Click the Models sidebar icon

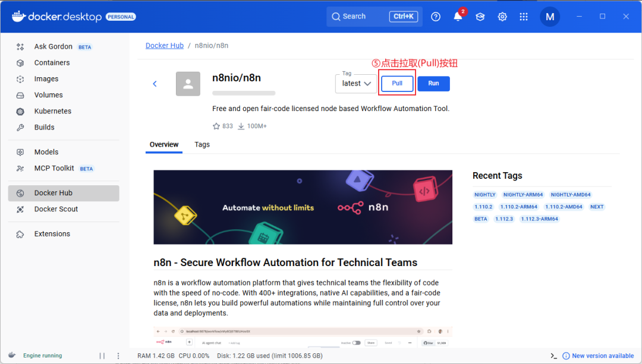pos(20,152)
